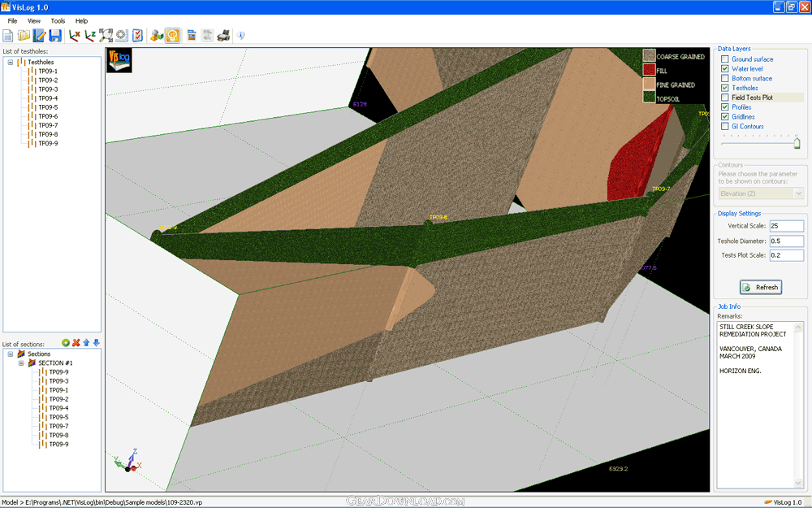The image size is (812, 508).
Task: Open the Tools menu
Action: click(58, 21)
